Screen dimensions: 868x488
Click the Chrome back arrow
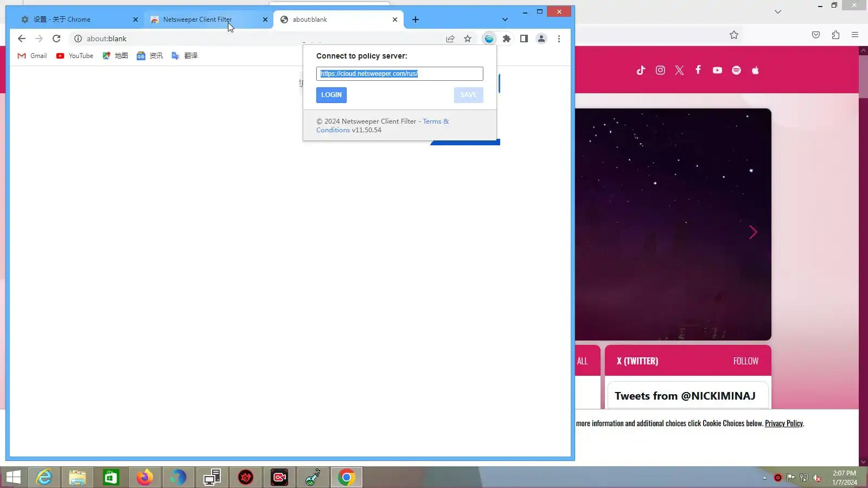pos(22,38)
